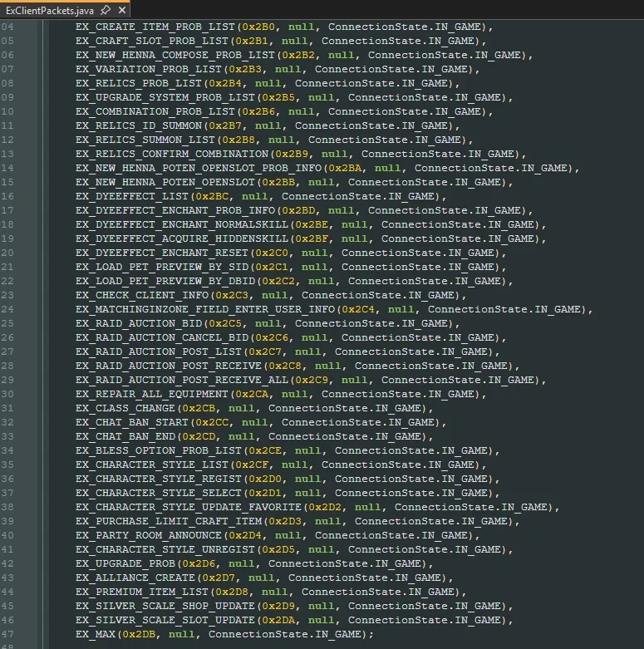This screenshot has height=649, width=644.
Task: Click EX_RAID_AUCTION_POST_RECEIVE_ALL identifier
Action: (182, 380)
